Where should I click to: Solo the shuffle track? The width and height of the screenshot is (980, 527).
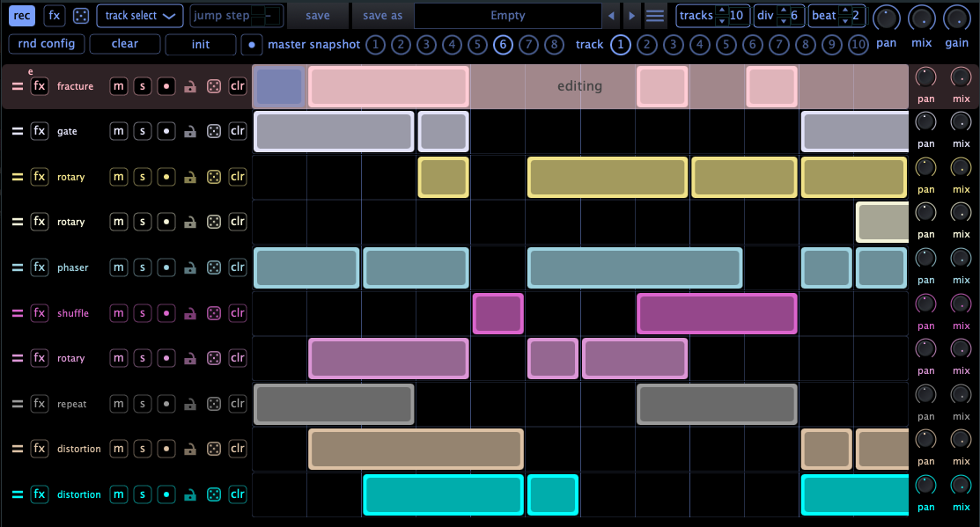coord(142,313)
